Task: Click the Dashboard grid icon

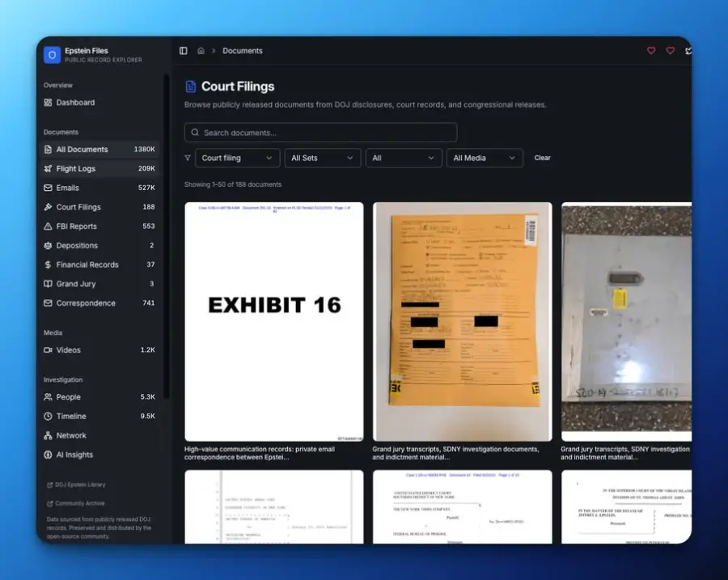Action: [48, 102]
